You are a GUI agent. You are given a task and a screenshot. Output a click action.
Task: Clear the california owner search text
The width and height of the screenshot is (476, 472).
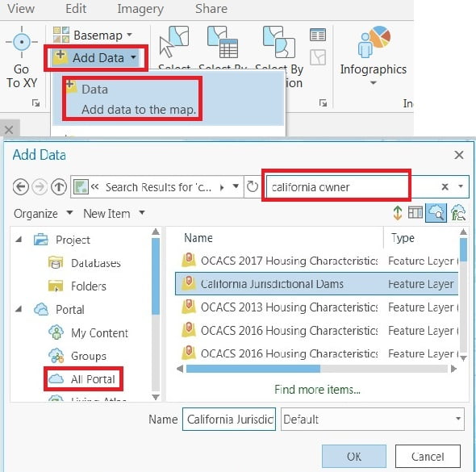click(445, 186)
